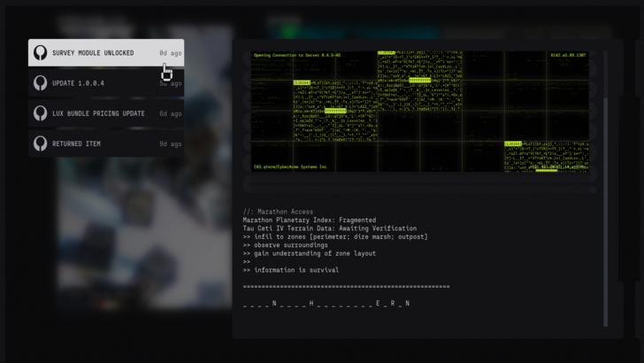
Task: Click the server address in terminal corner
Action: 568,55
